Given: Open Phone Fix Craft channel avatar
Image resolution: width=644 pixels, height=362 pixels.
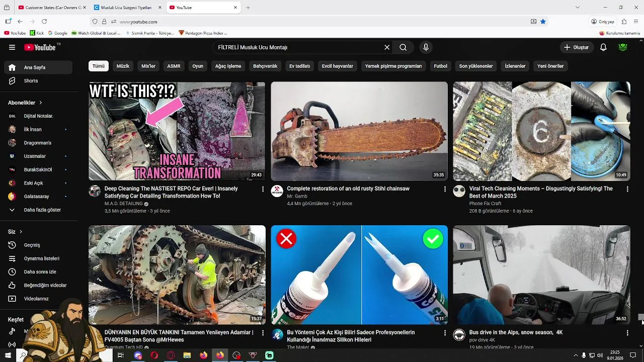Looking at the screenshot, I should tap(459, 191).
